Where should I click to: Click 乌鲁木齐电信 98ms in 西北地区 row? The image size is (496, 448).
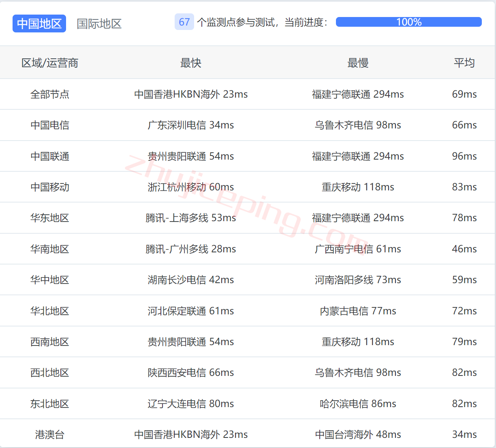[358, 373]
